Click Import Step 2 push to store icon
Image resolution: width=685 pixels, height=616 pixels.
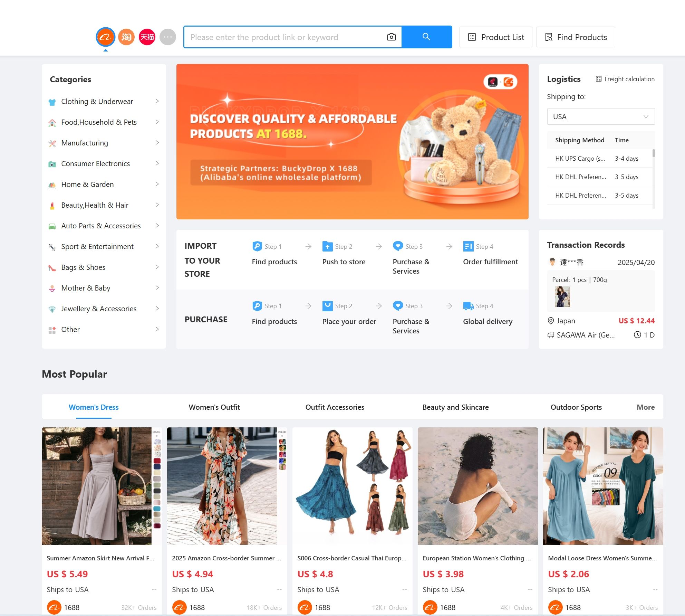[327, 246]
